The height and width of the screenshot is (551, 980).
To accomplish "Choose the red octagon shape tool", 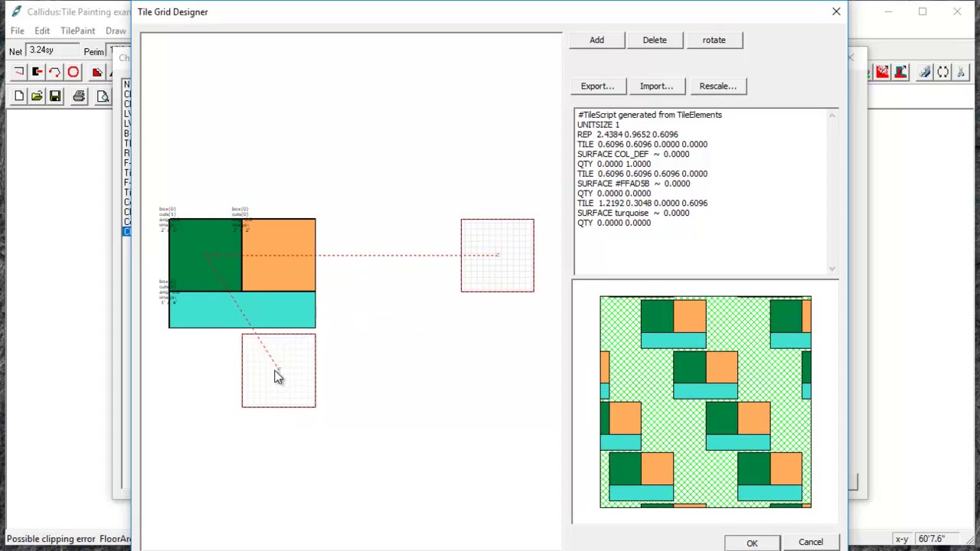I will (73, 72).
